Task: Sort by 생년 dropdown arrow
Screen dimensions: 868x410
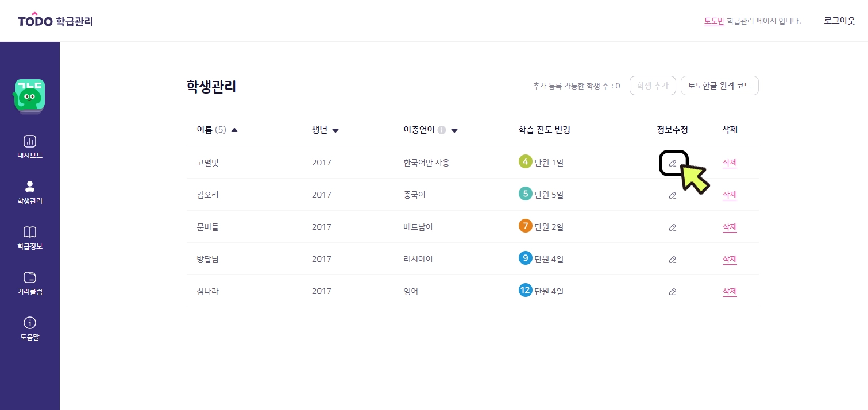Action: coord(335,130)
